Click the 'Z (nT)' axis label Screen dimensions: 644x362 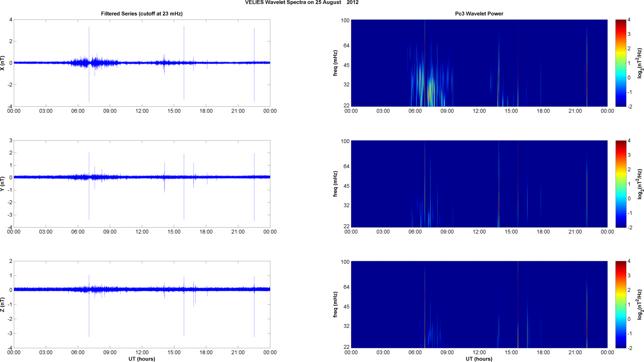[3, 305]
